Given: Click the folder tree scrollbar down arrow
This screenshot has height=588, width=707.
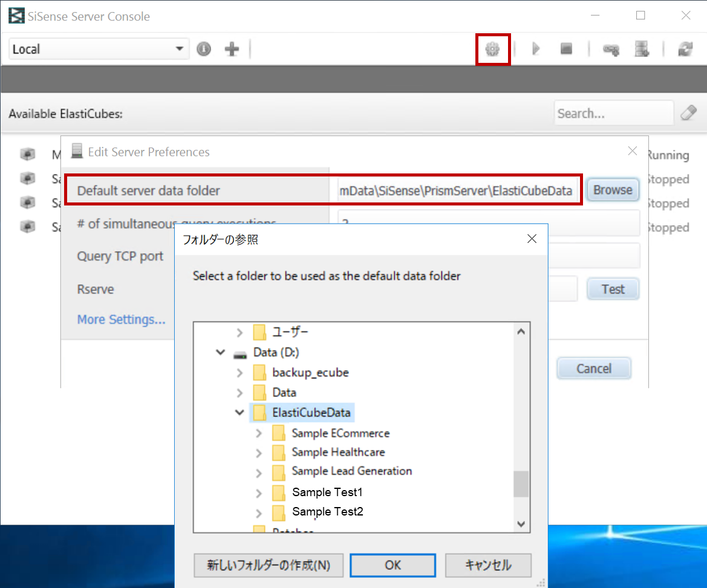Looking at the screenshot, I should point(521,523).
